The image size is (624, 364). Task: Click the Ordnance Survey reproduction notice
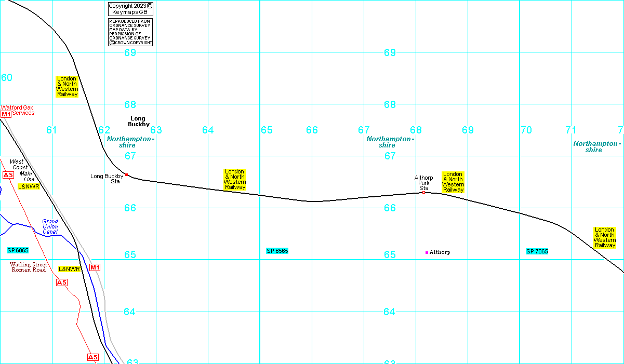tap(130, 32)
